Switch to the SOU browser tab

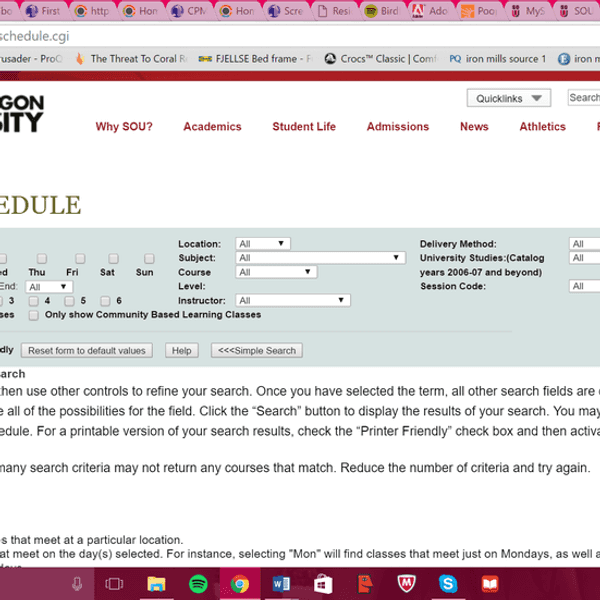(577, 11)
